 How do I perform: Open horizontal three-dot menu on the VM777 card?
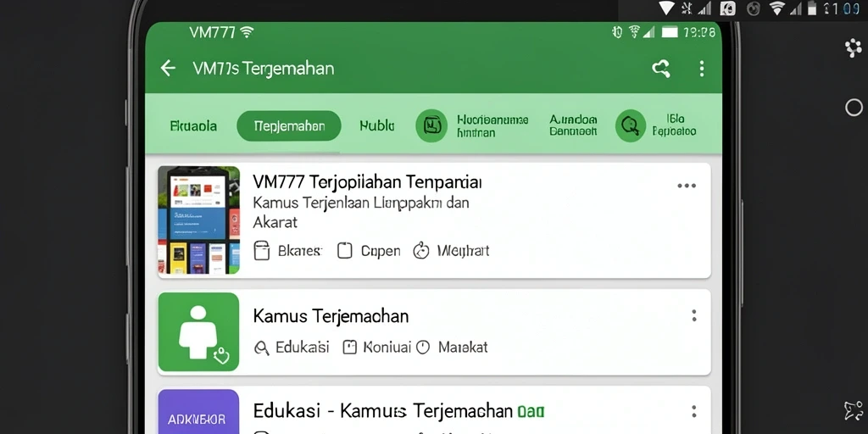point(687,186)
